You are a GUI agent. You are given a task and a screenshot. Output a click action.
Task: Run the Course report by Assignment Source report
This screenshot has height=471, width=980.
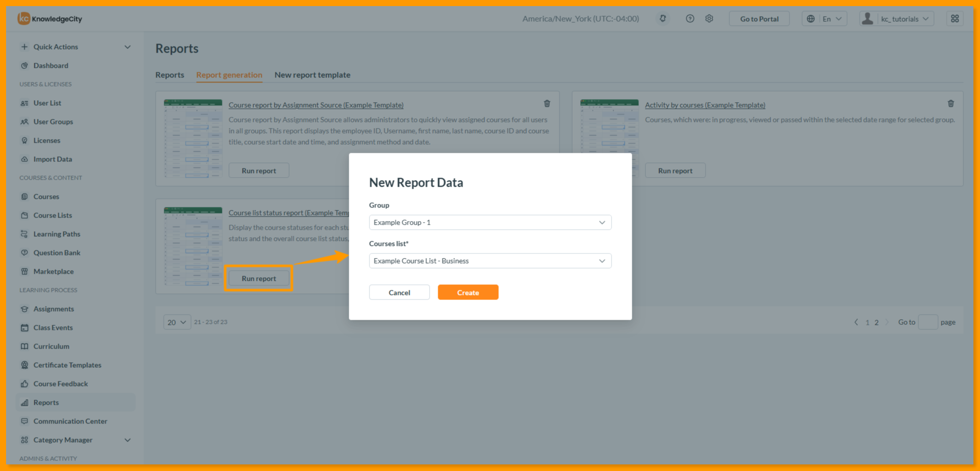pyautogui.click(x=259, y=170)
